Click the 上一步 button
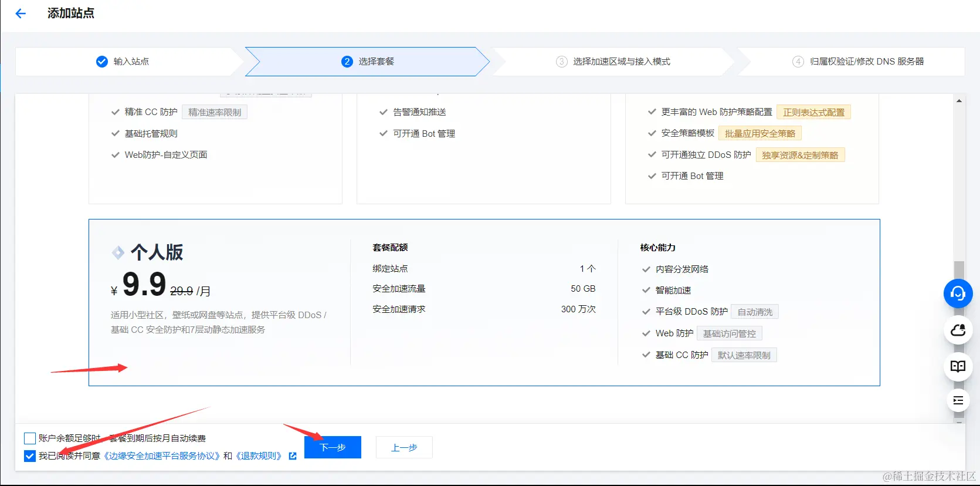This screenshot has height=486, width=980. coord(404,447)
